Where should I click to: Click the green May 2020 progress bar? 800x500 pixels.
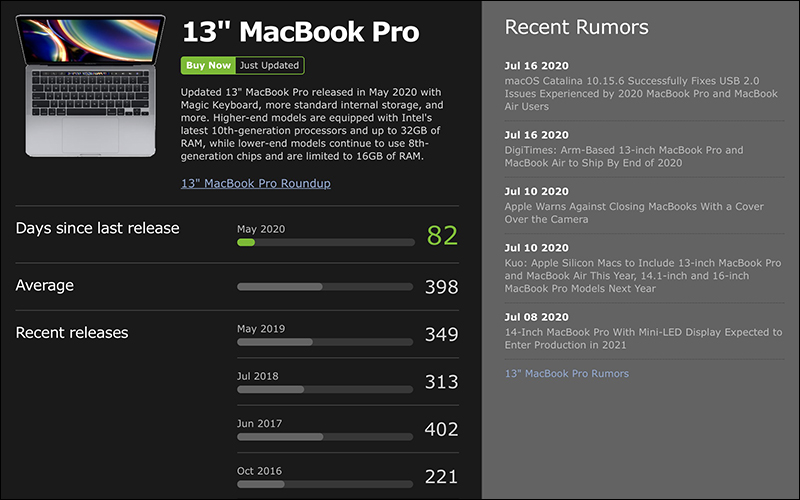coord(325,242)
